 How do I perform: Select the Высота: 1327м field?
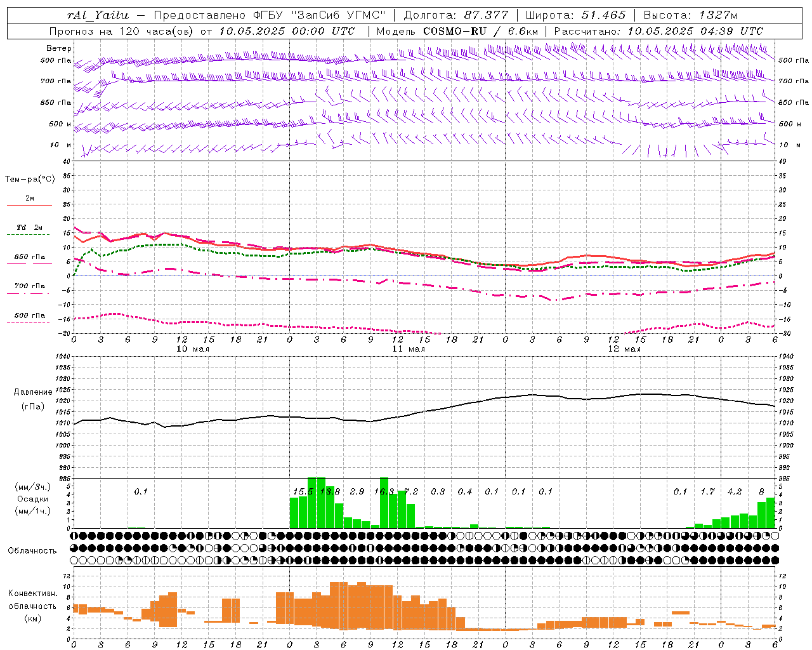tap(690, 15)
